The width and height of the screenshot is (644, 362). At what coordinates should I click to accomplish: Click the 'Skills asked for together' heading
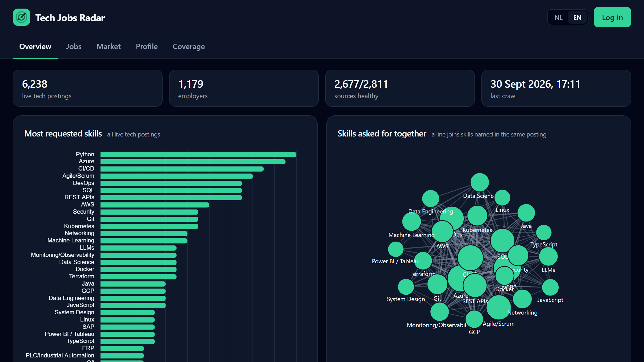[x=382, y=134]
